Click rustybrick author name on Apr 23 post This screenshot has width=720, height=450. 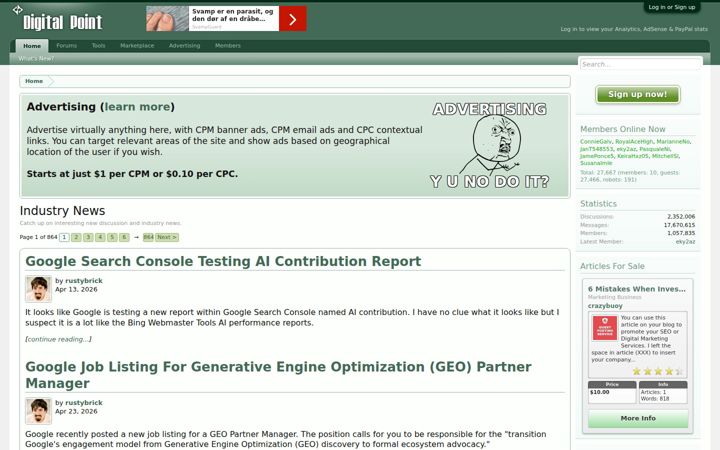pyautogui.click(x=84, y=403)
